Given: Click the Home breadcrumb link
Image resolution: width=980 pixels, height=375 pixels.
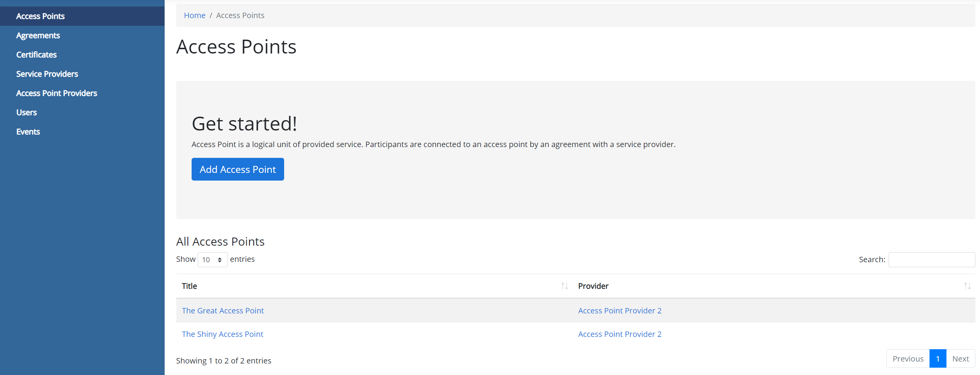Looking at the screenshot, I should 195,15.
